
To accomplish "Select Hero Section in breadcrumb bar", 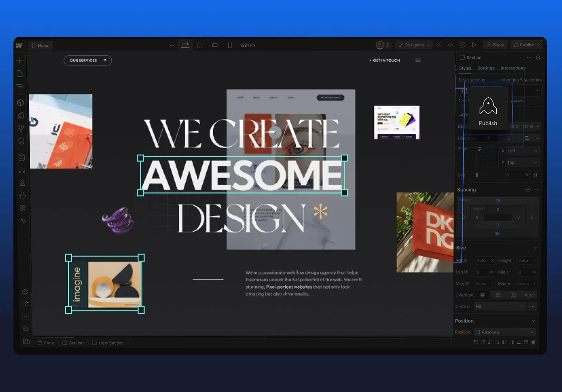I will (108, 343).
